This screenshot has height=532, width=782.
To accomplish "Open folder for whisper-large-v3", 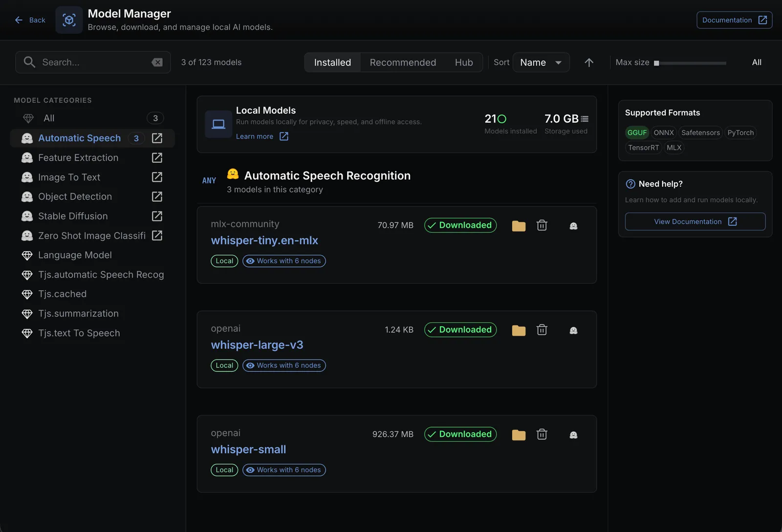I will (x=519, y=330).
